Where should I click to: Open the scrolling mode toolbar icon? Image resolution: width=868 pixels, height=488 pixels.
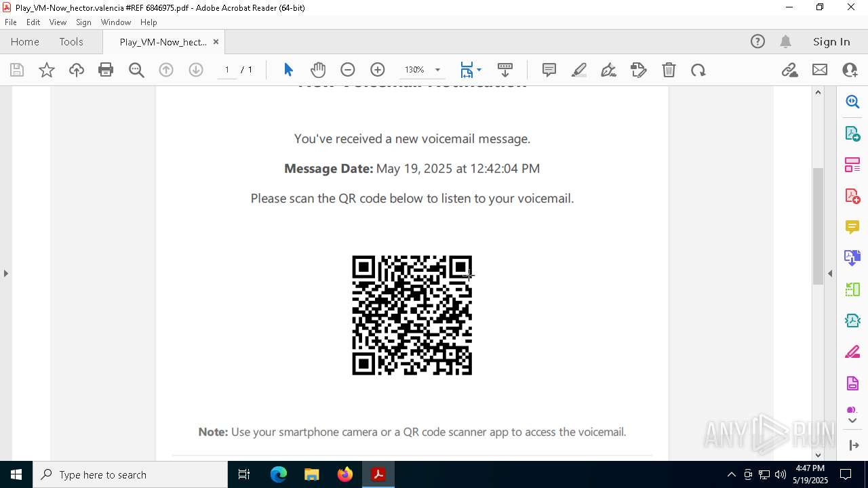tap(505, 70)
